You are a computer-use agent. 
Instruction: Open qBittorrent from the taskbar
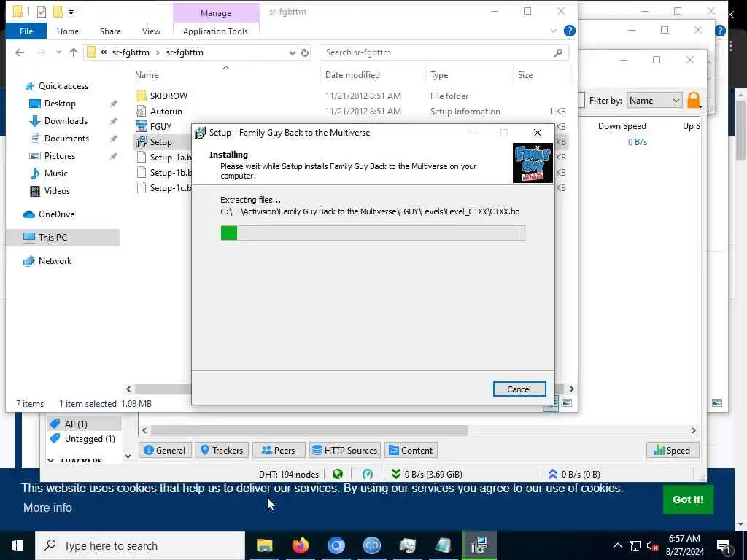371,545
